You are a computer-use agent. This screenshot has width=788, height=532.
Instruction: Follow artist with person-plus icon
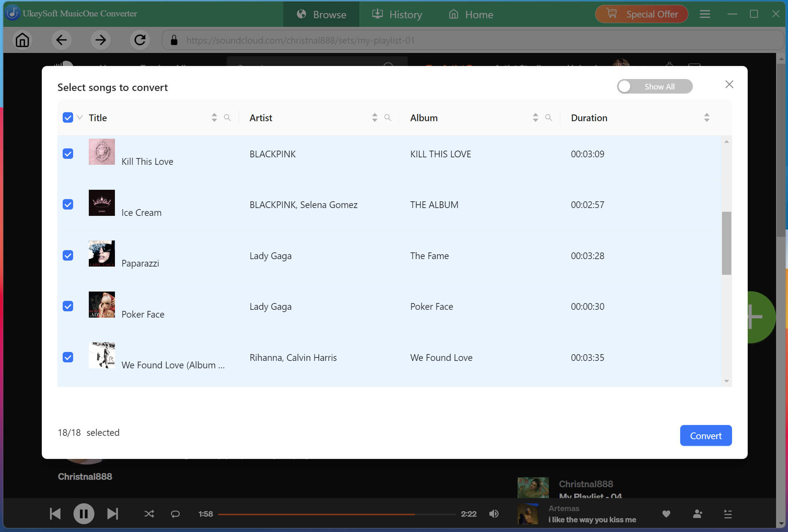(x=697, y=514)
